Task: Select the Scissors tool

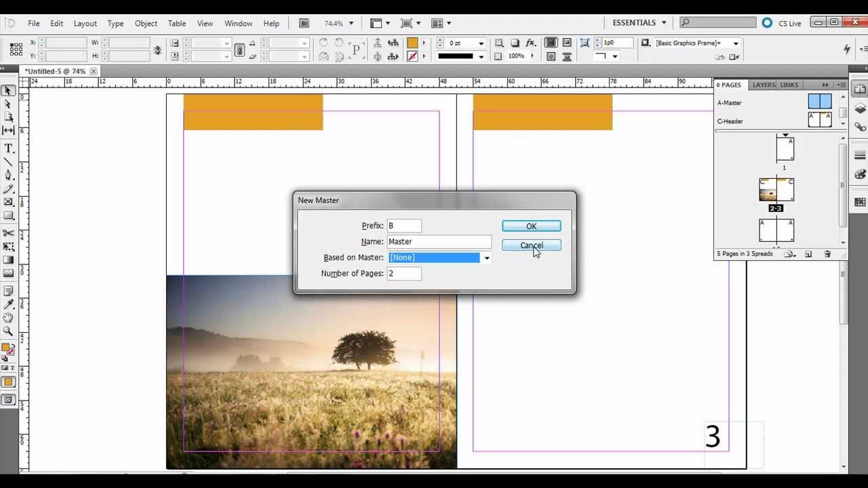Action: click(9, 233)
